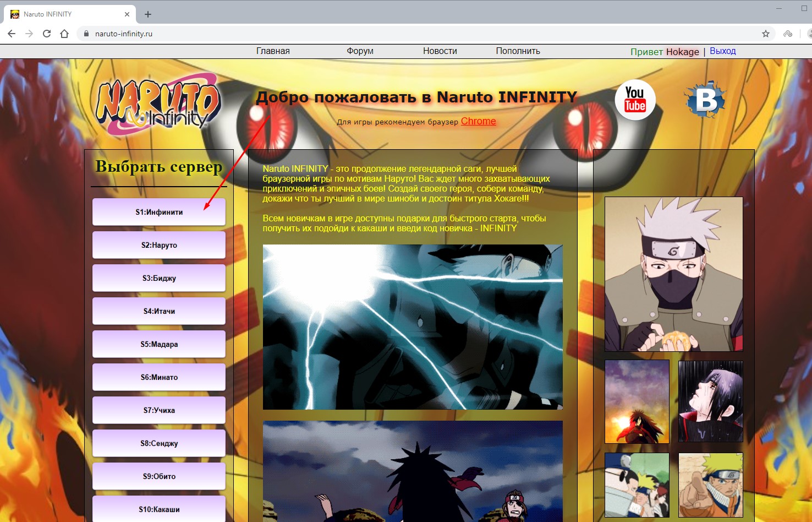Click the YouTube icon
The image size is (812, 522).
(x=635, y=100)
